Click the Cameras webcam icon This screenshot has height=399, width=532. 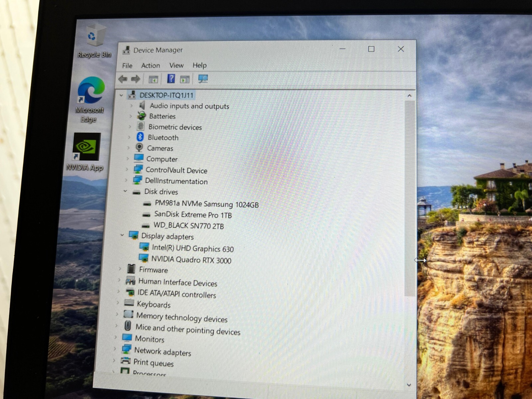coord(139,147)
